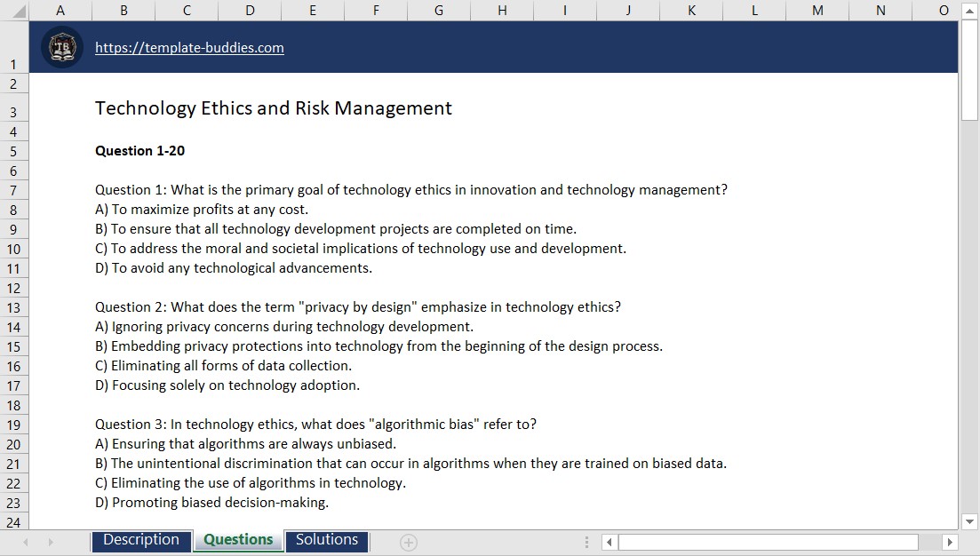Screen dimensions: 980x556
Task: Select column G header
Action: pyautogui.click(x=438, y=10)
